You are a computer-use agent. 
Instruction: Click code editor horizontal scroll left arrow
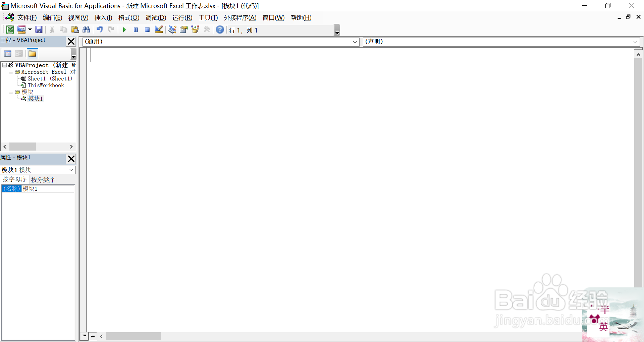(x=102, y=336)
